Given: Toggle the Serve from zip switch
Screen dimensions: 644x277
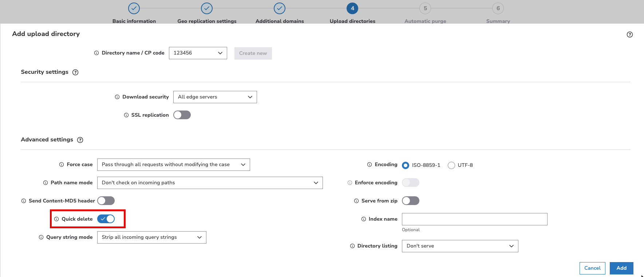Looking at the screenshot, I should [410, 201].
